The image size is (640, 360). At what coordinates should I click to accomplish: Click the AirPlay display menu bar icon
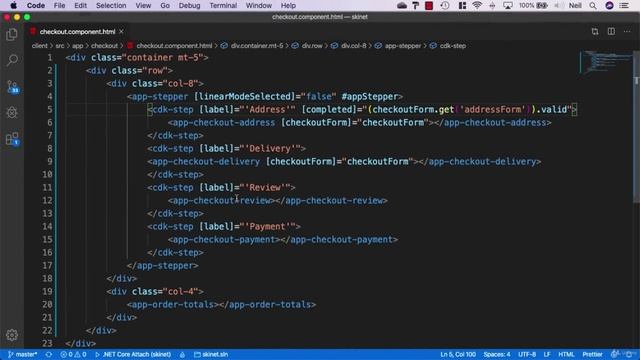coord(508,5)
